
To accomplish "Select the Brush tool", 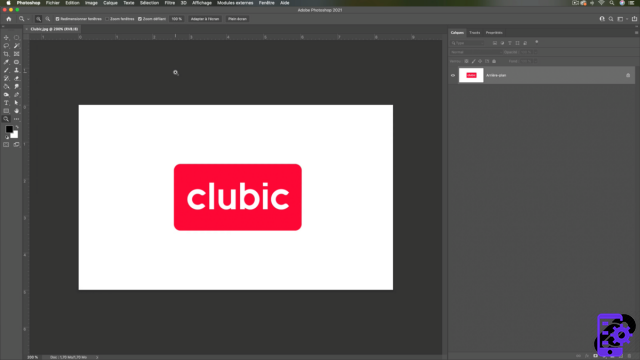I will click(6, 70).
